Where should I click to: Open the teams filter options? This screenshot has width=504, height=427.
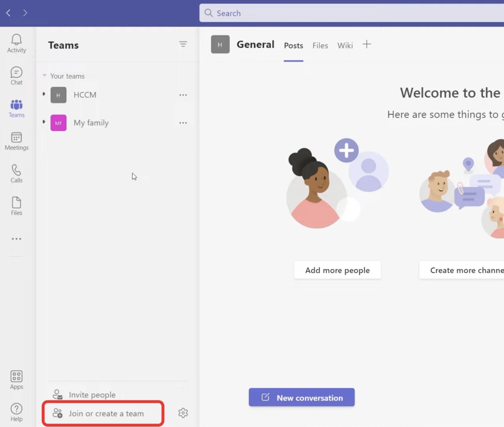tap(183, 44)
